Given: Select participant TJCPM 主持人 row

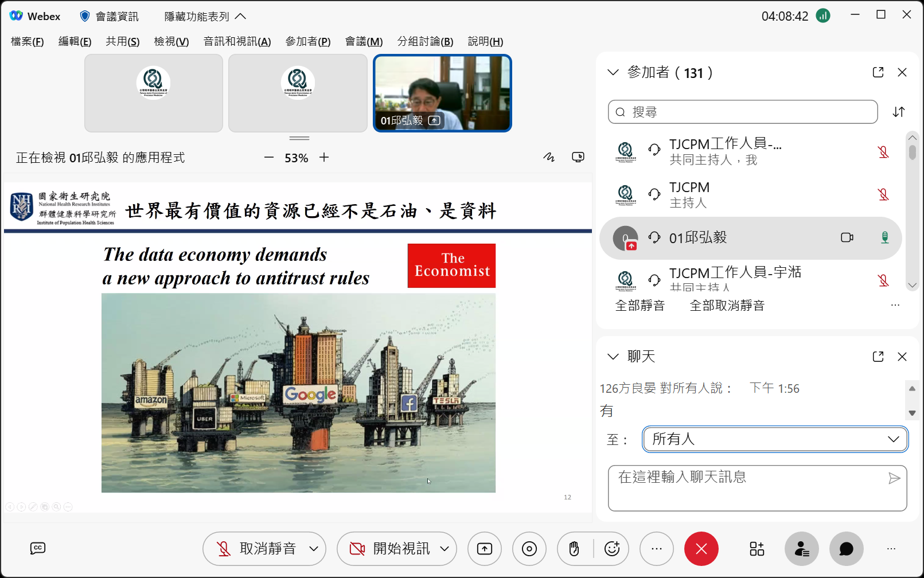Looking at the screenshot, I should pos(751,195).
